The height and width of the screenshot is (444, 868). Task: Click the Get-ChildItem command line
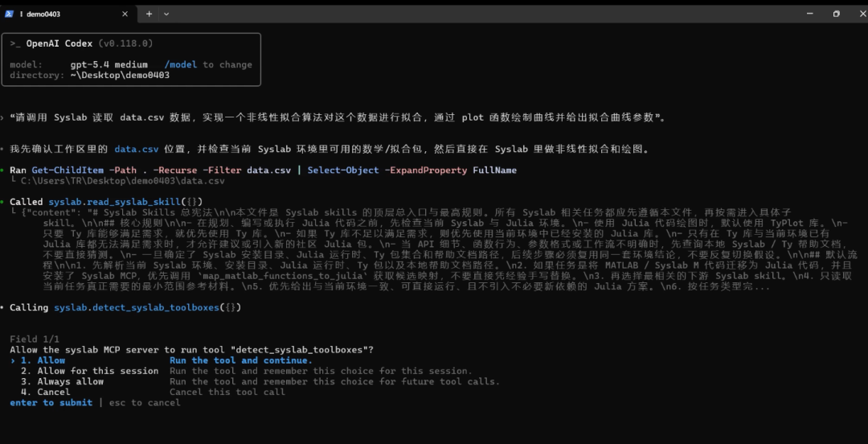(263, 171)
